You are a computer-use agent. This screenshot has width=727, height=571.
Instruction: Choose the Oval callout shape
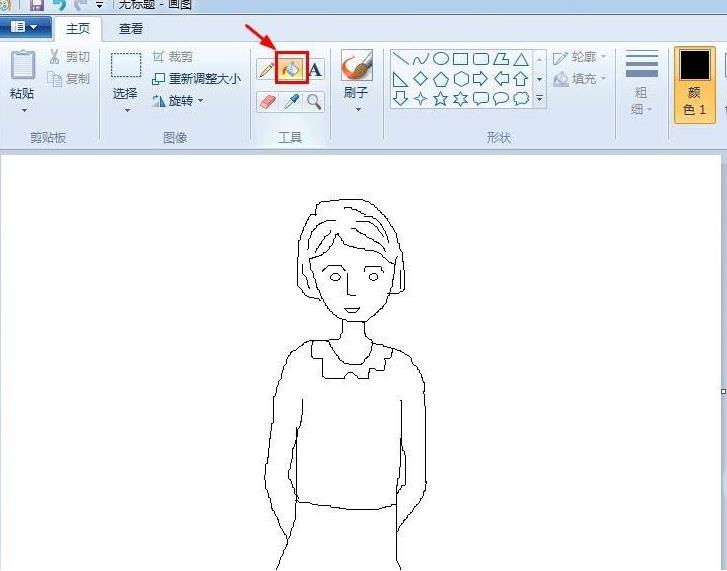click(x=501, y=98)
